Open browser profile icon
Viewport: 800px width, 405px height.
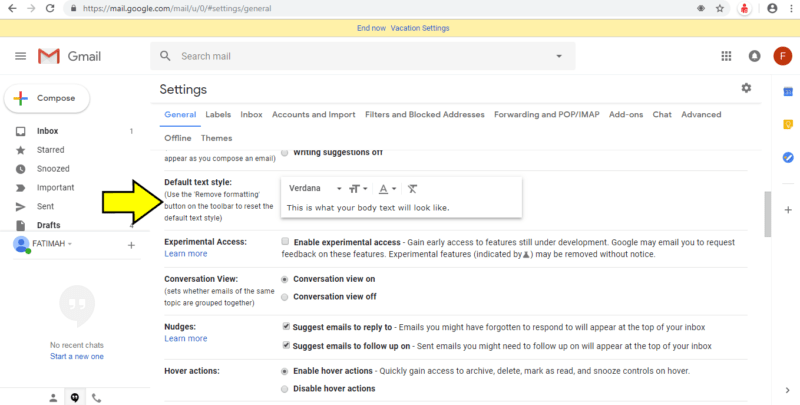click(x=772, y=8)
